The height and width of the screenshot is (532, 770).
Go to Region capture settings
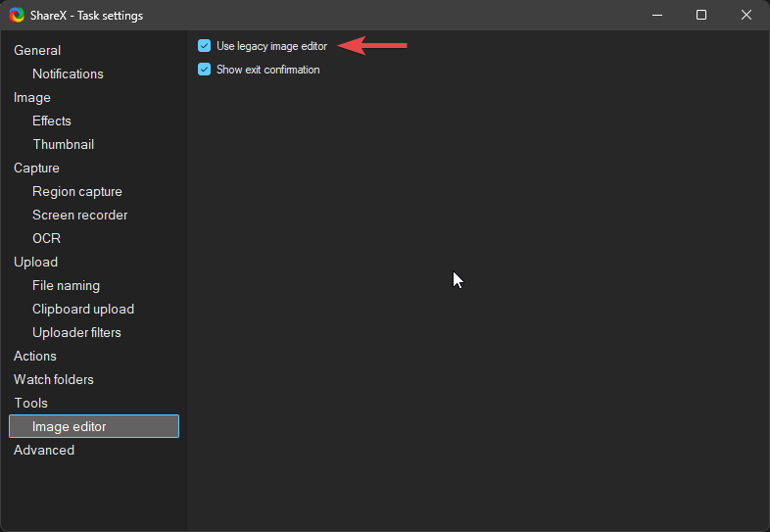tap(77, 192)
